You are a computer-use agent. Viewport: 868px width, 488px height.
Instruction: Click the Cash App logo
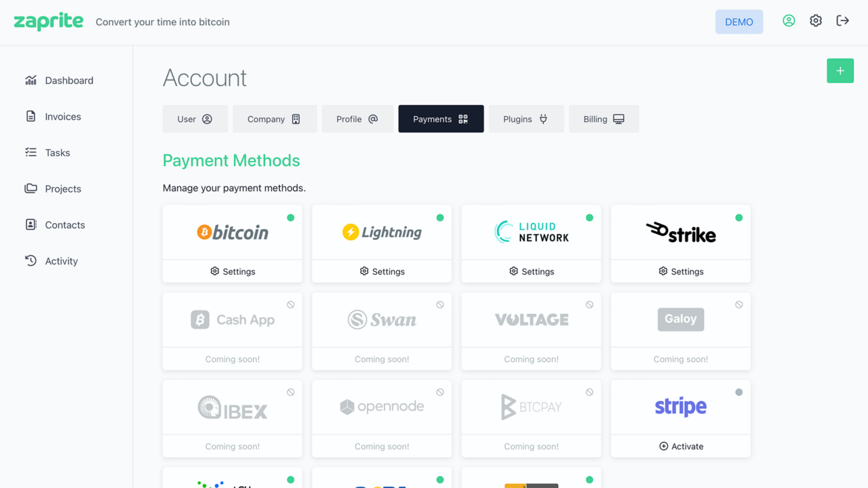[x=233, y=319]
